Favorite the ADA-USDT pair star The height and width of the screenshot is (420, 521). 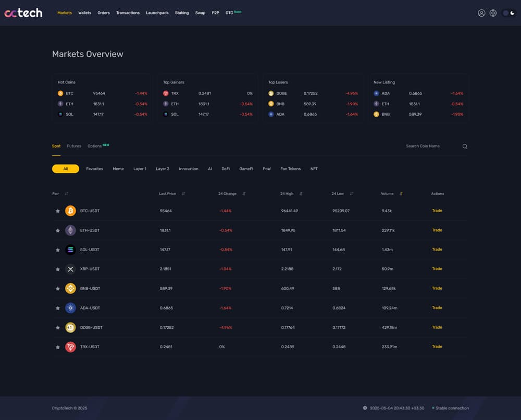(58, 308)
